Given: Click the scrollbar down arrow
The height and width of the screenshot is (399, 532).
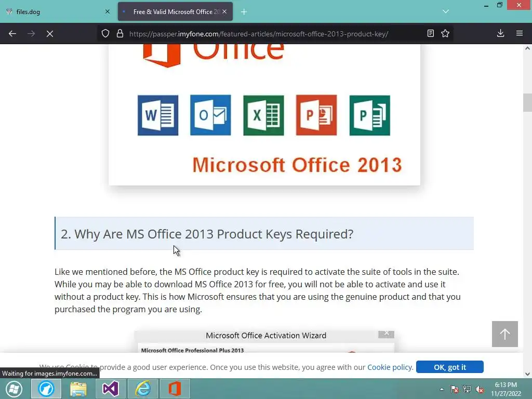Looking at the screenshot, I should pos(527,374).
